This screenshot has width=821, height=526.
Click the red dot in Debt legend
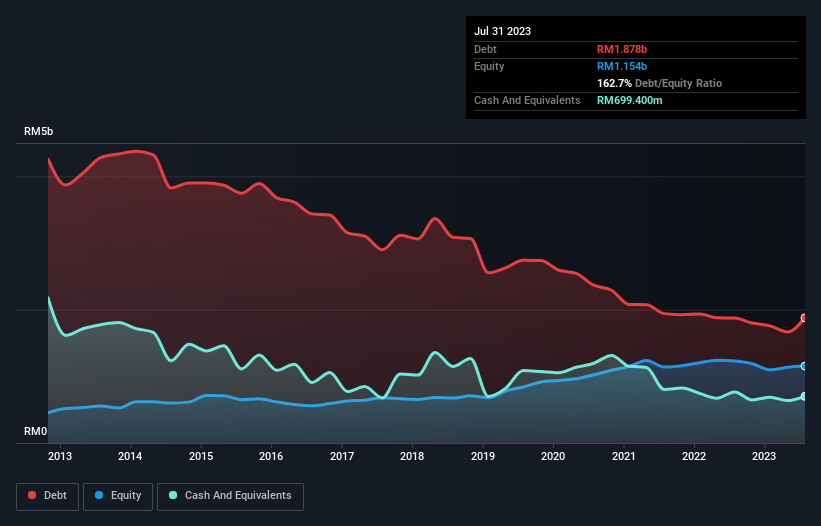pos(32,495)
